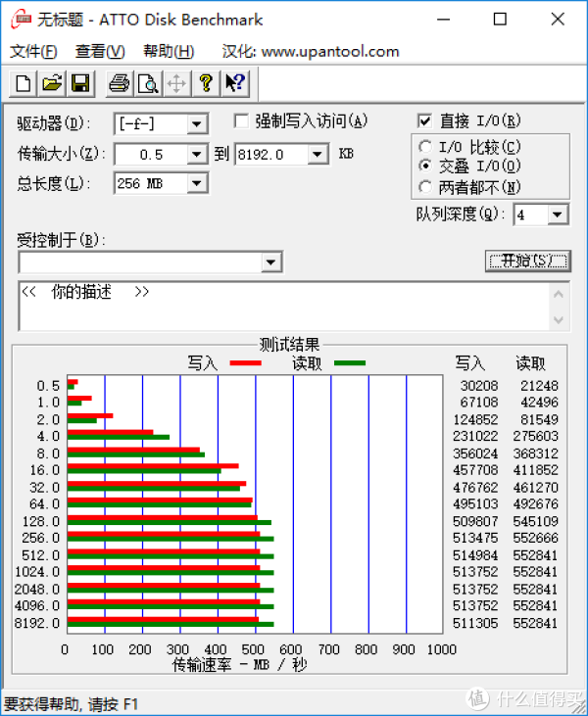Click the 要获得帮助, 请按 F1 status bar text
Image resolution: width=588 pixels, height=716 pixels.
pyautogui.click(x=71, y=704)
